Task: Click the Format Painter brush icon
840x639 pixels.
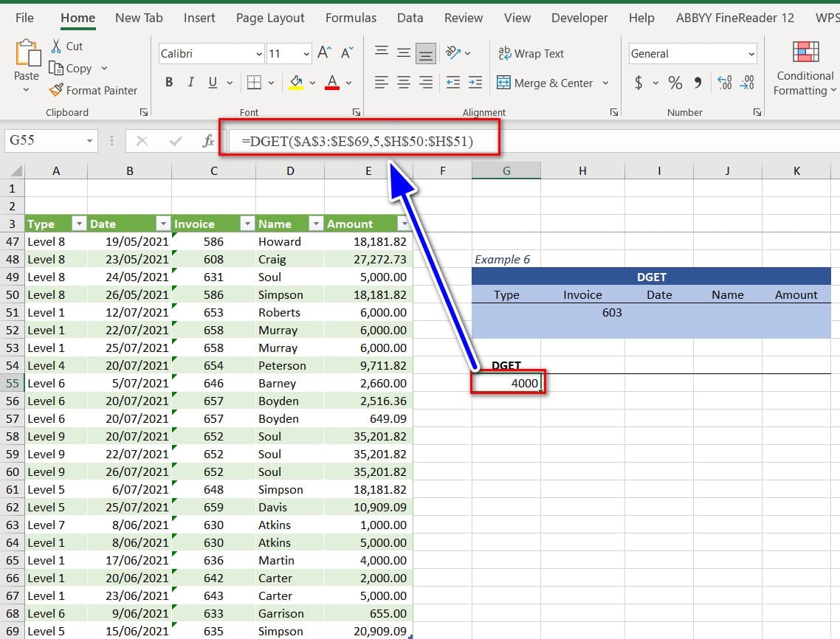Action: click(56, 90)
